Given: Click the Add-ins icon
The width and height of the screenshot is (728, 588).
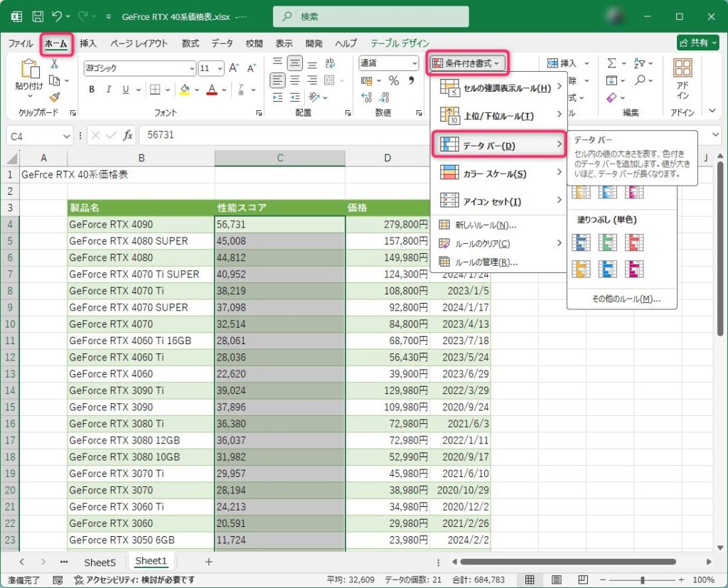Looking at the screenshot, I should click(682, 80).
